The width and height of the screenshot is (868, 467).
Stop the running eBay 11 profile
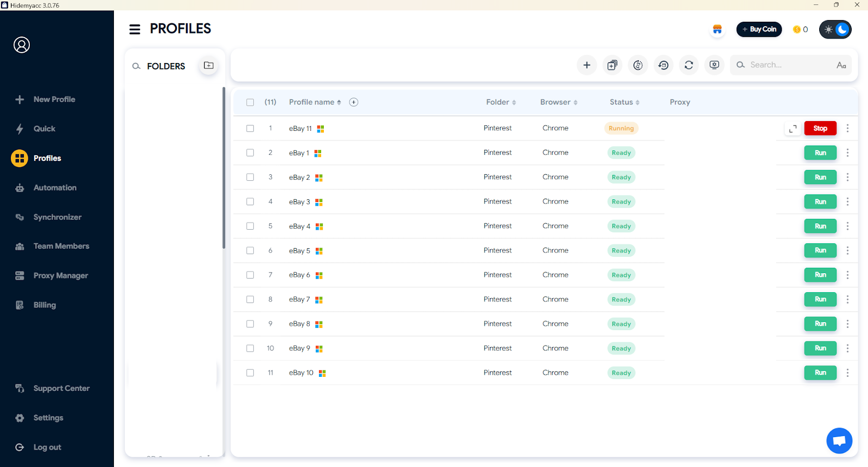coord(820,129)
